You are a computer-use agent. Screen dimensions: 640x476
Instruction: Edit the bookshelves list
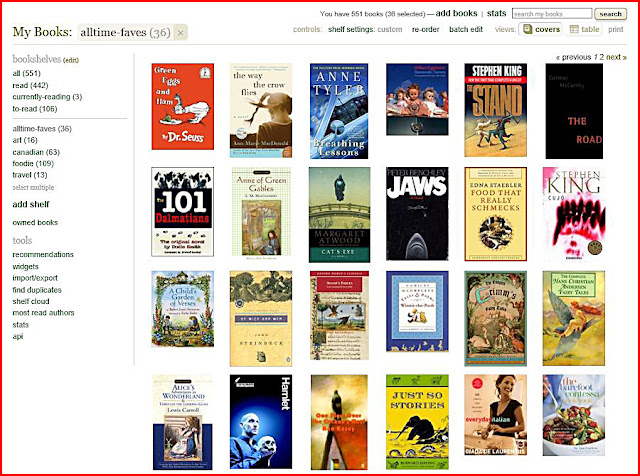pos(71,60)
